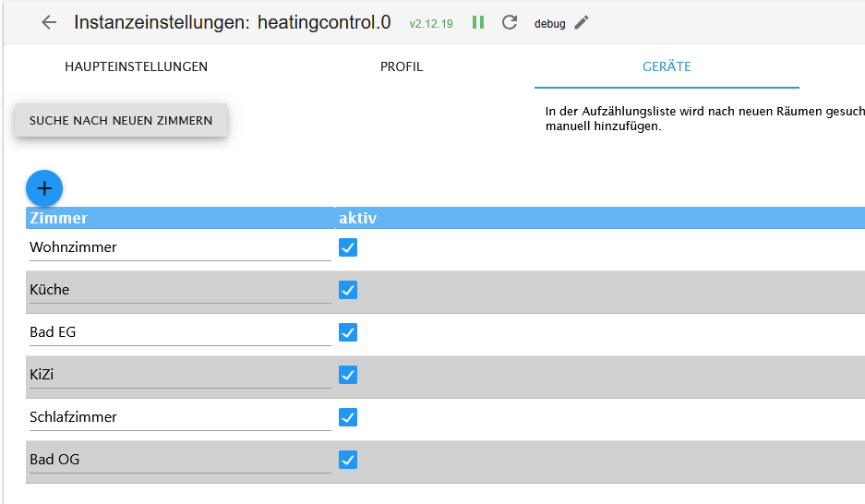865x504 pixels.
Task: Uncheck aktiv for Bad EG
Action: coord(348,332)
